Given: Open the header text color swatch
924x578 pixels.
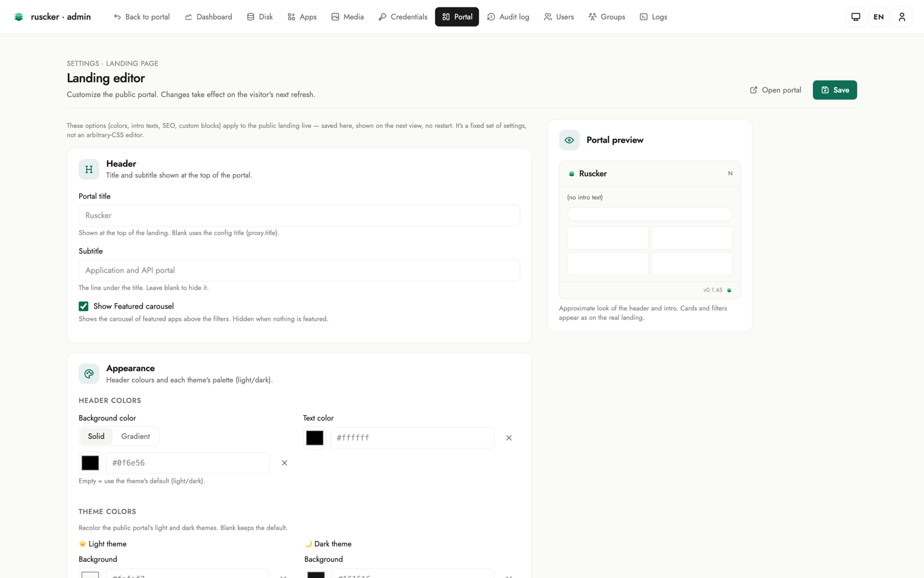Looking at the screenshot, I should pos(315,438).
